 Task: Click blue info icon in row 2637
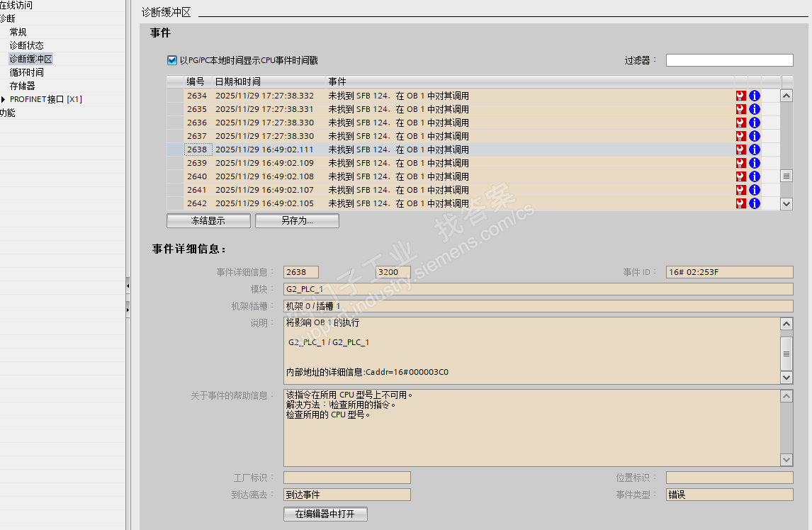755,136
